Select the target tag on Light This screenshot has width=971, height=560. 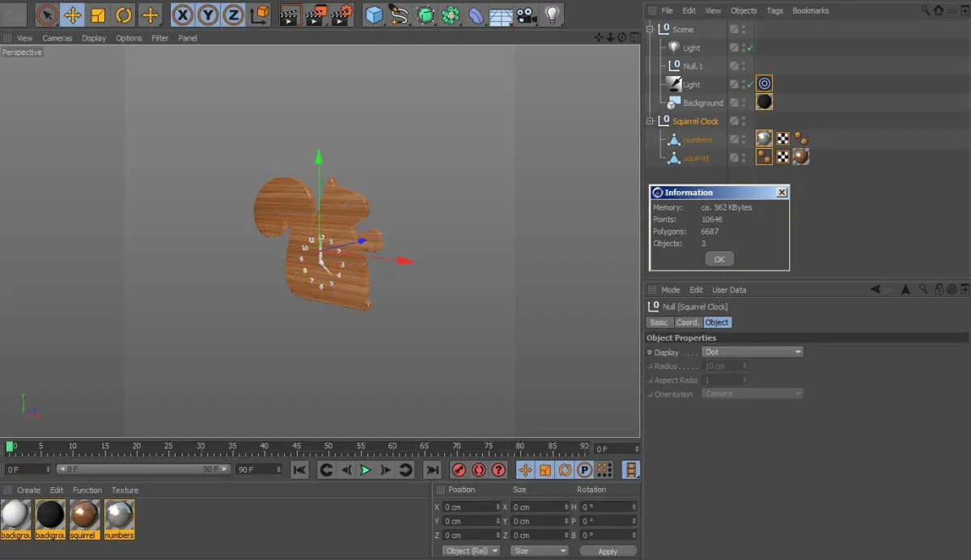764,84
